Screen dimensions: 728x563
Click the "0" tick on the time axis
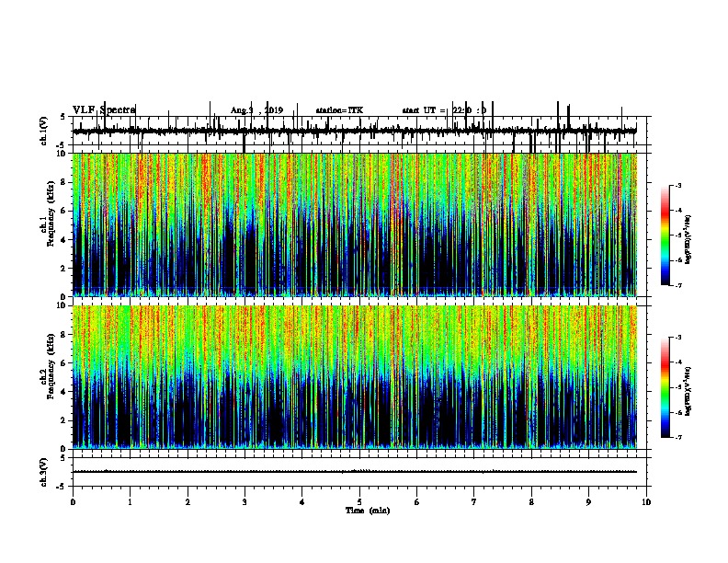[x=73, y=502]
